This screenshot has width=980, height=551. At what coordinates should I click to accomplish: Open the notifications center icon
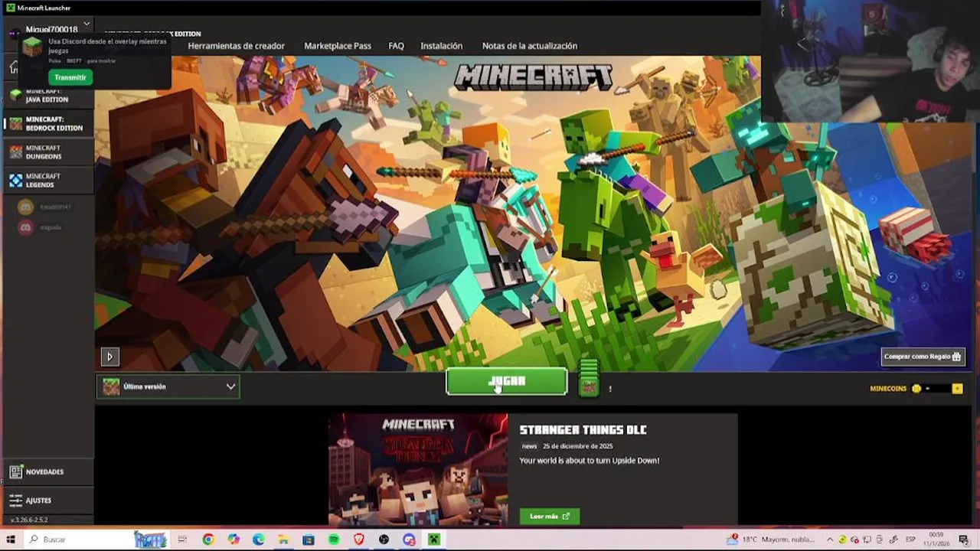[964, 540]
